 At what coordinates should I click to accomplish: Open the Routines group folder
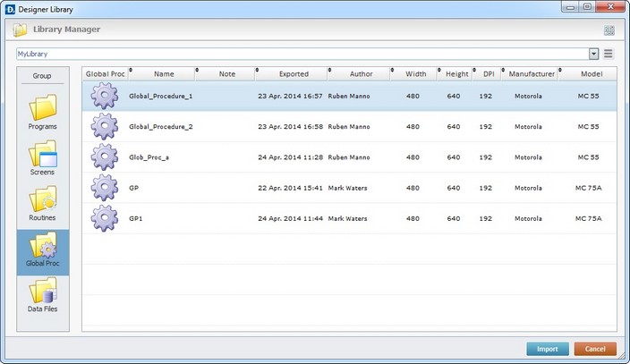[43, 203]
